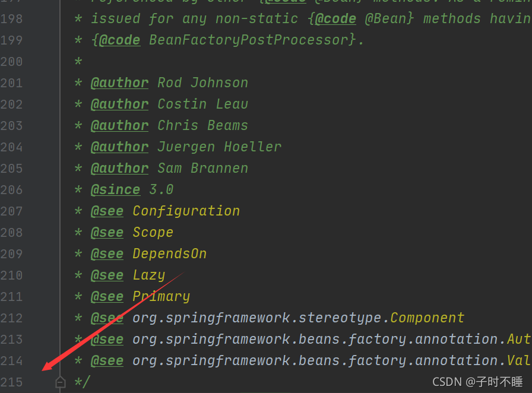The image size is (532, 393).
Task: Go to the Primary class reference on line 211
Action: [x=161, y=297]
